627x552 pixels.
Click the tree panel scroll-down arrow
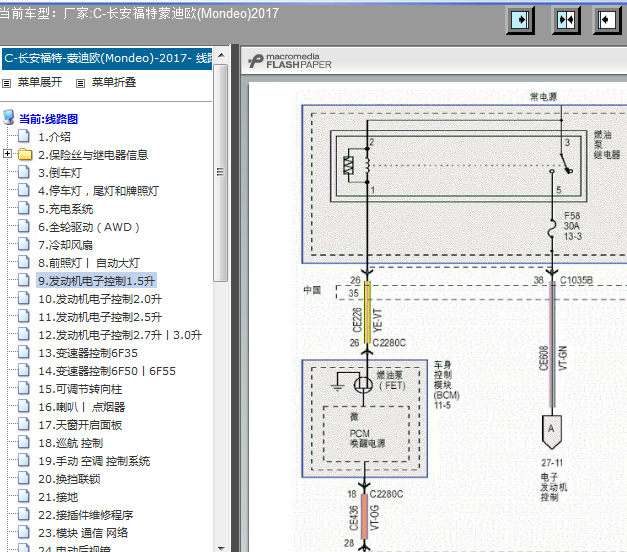[222, 547]
